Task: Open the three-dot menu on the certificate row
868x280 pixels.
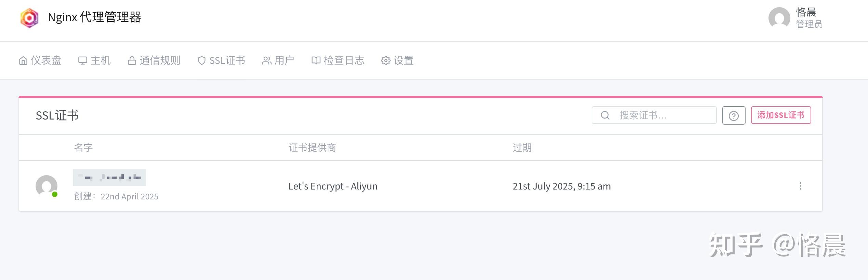Action: point(800,186)
